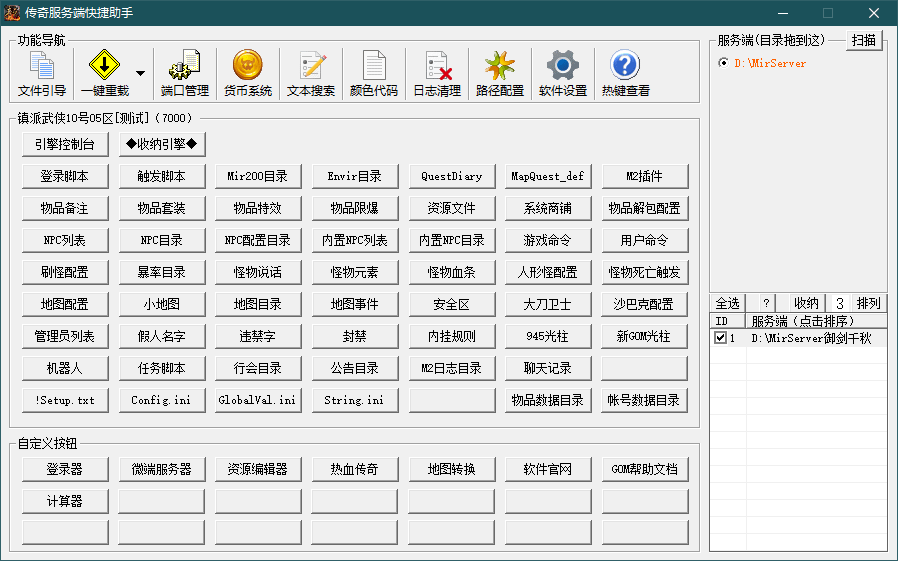Open 端口管理 port management

coord(184,74)
